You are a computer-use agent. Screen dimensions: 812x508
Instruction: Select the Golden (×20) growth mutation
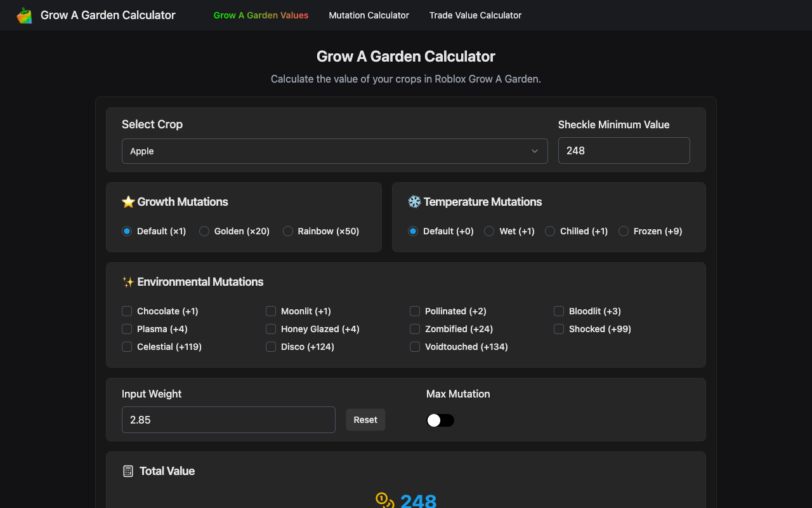[x=204, y=231]
